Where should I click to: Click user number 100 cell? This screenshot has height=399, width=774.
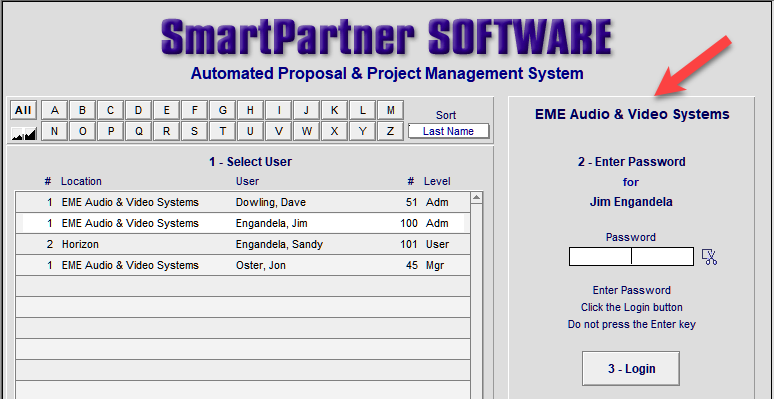[x=409, y=223]
